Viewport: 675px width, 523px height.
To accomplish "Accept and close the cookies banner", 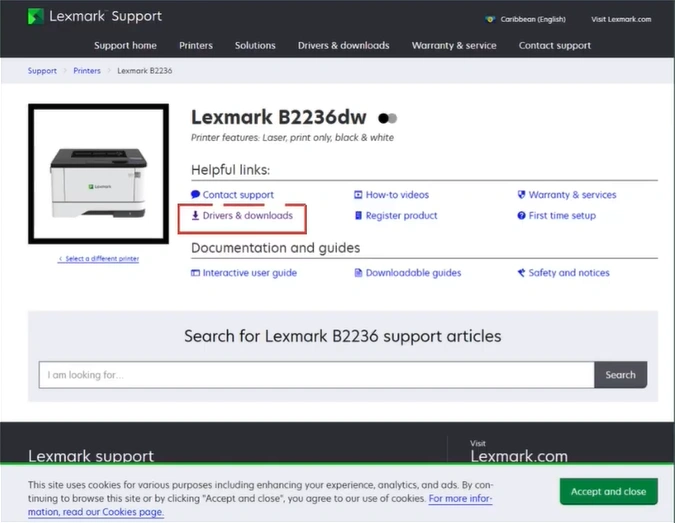I will pos(608,491).
